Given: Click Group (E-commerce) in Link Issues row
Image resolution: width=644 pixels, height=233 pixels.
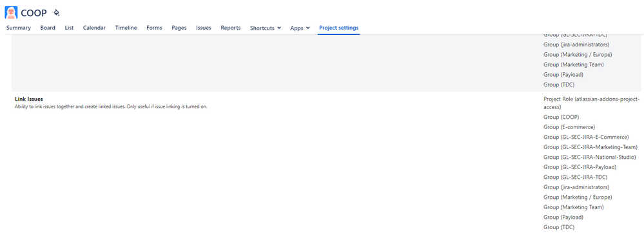Looking at the screenshot, I should point(569,127).
